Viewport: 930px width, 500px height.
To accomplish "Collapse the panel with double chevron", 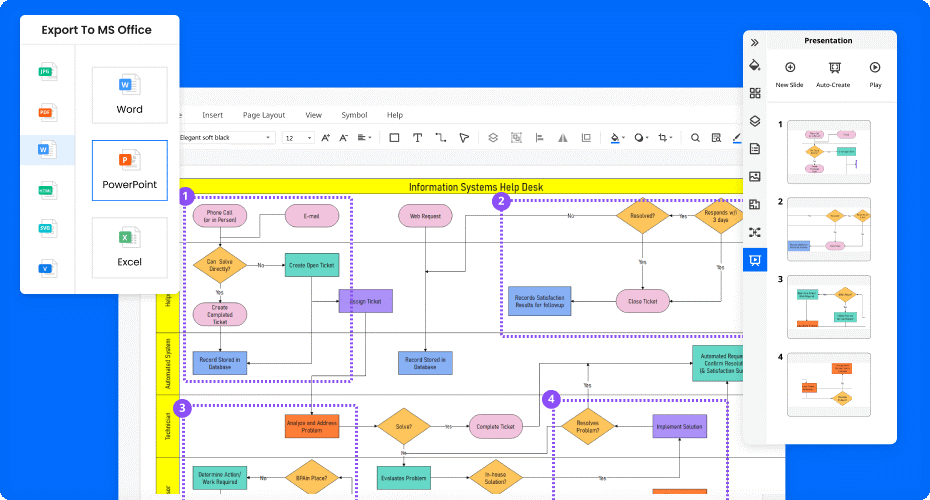I will pyautogui.click(x=755, y=42).
